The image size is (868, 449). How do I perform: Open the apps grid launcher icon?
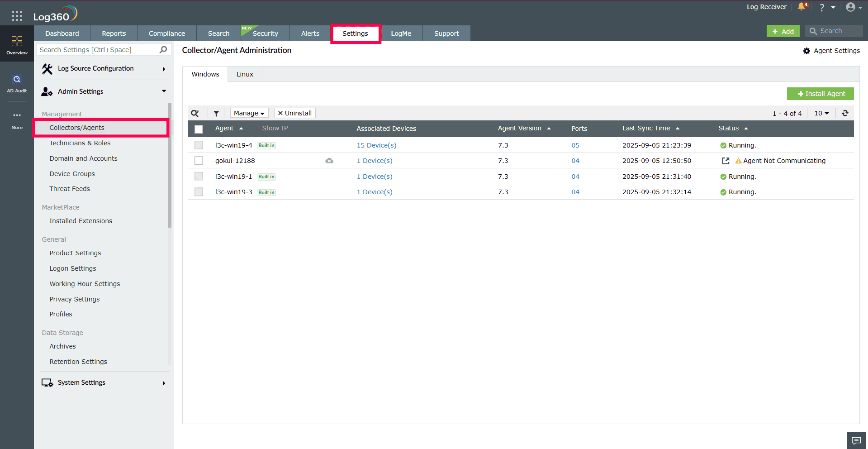[x=17, y=16]
